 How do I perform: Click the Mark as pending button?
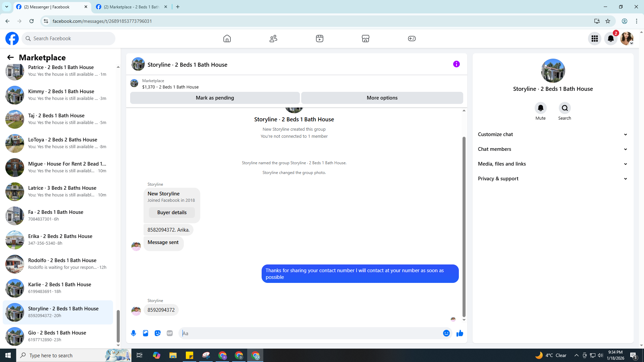click(215, 98)
